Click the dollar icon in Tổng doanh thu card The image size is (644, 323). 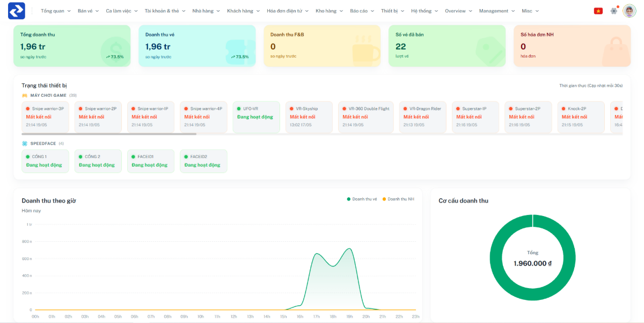[x=115, y=52]
